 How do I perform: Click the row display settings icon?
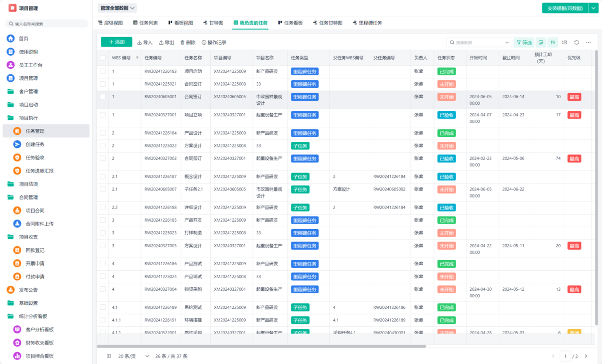click(564, 43)
